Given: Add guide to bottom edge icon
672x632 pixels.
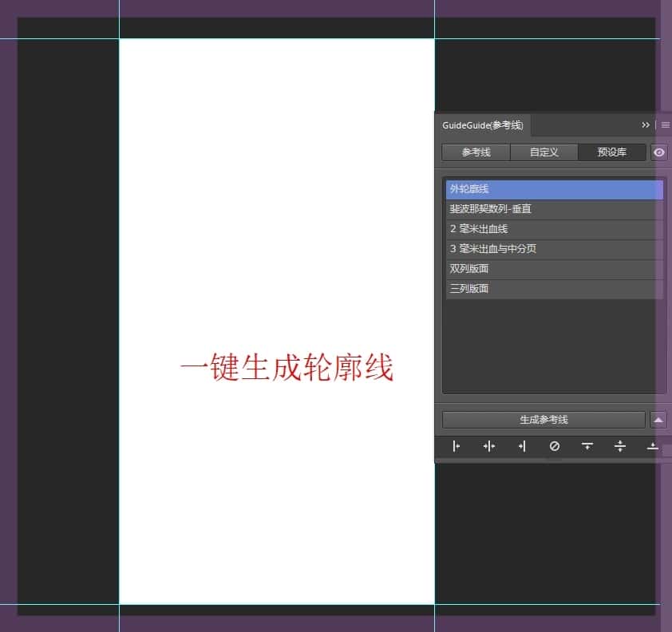Looking at the screenshot, I should point(652,447).
